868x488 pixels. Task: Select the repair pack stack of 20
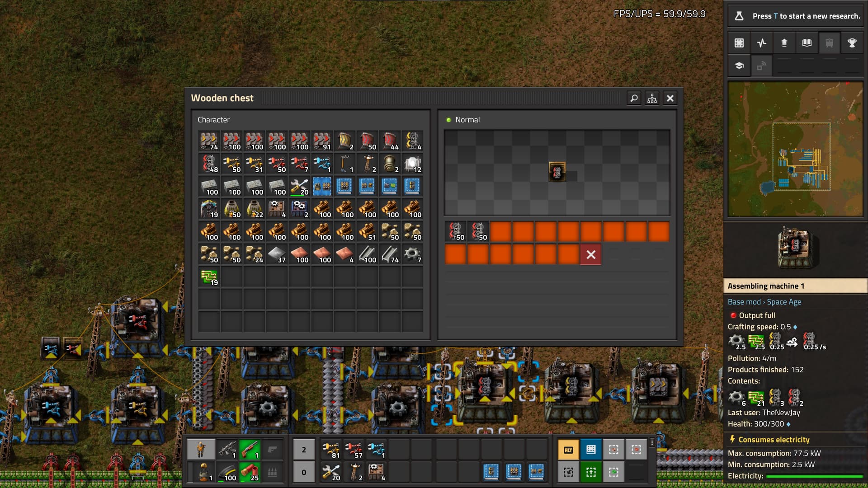click(299, 187)
